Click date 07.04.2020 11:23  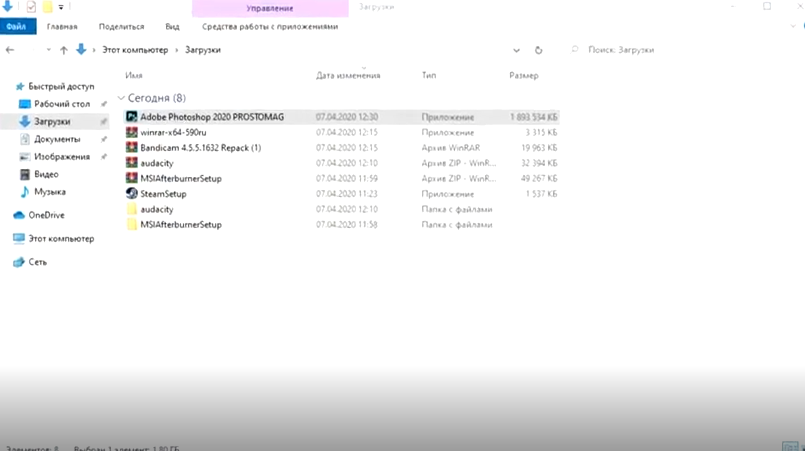(347, 194)
